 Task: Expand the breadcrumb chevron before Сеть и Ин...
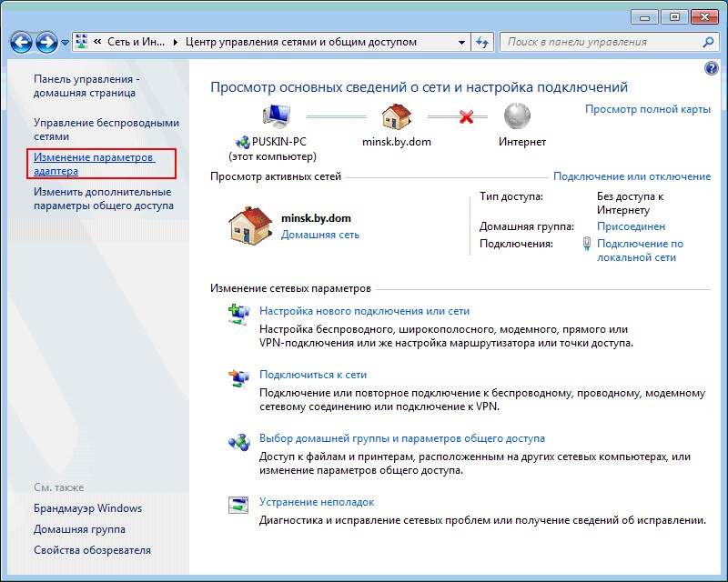(98, 42)
